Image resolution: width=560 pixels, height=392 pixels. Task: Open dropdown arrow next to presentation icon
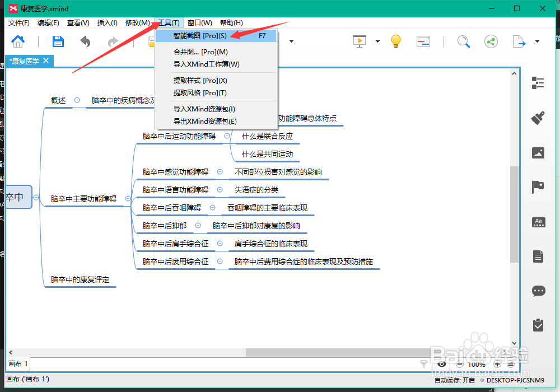pyautogui.click(x=377, y=42)
